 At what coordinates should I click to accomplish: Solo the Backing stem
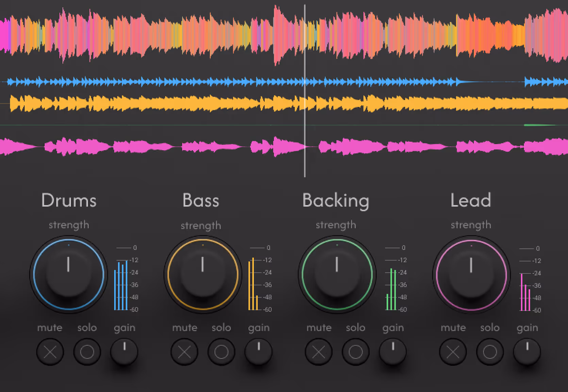pyautogui.click(x=356, y=352)
